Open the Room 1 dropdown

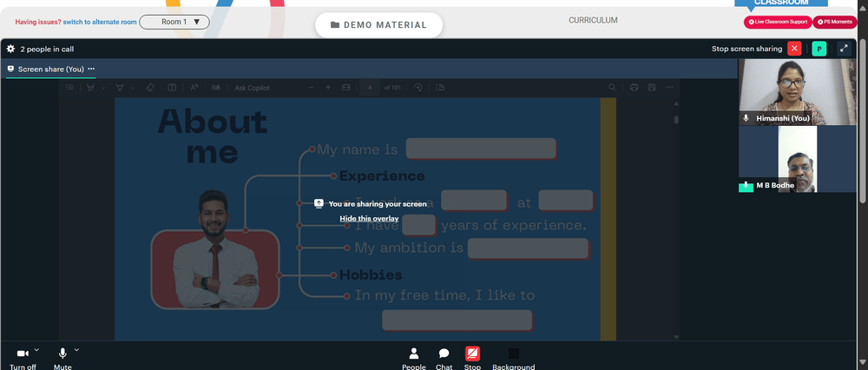tap(174, 23)
